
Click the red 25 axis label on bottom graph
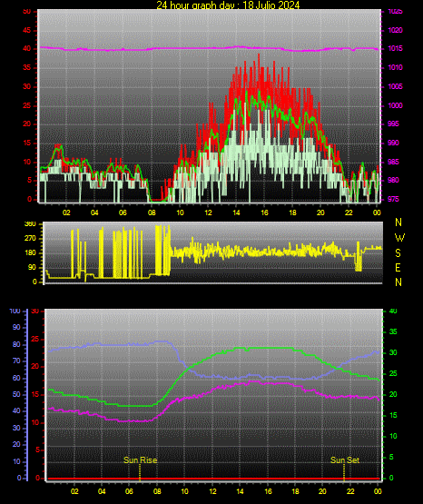tap(34, 339)
